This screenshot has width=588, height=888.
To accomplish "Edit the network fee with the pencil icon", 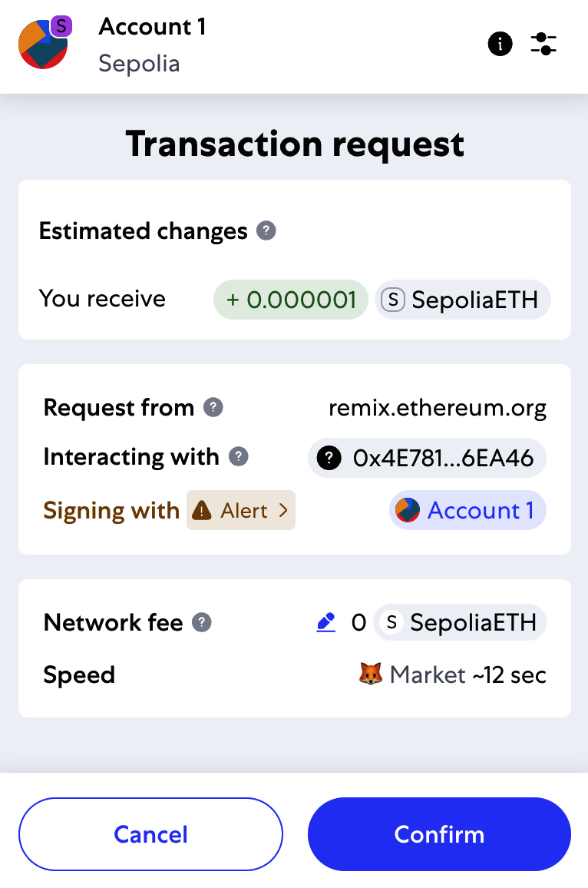I will pyautogui.click(x=325, y=622).
